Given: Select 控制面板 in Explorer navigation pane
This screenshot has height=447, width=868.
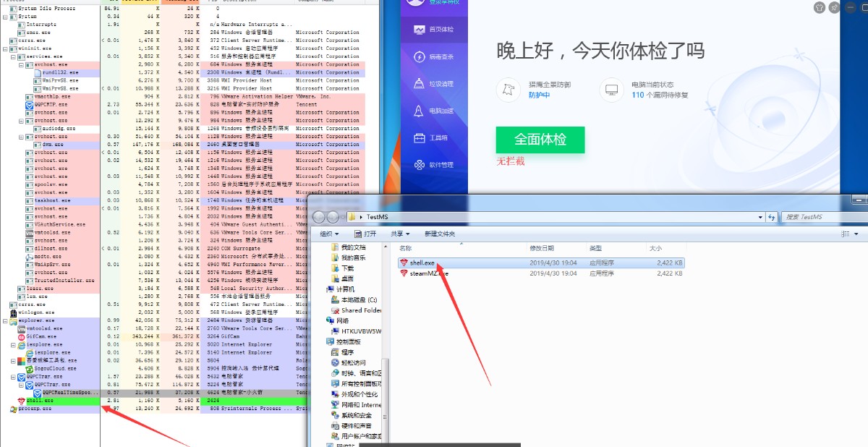Looking at the screenshot, I should [x=343, y=341].
